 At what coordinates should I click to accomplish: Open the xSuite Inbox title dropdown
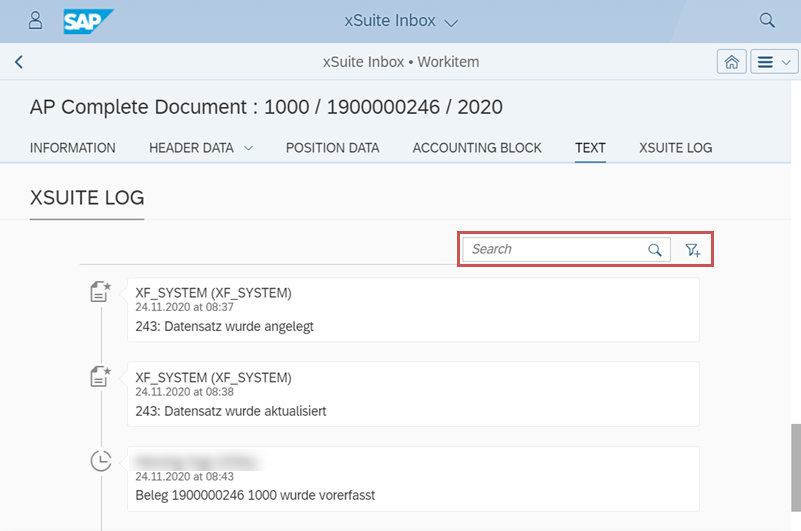point(401,21)
